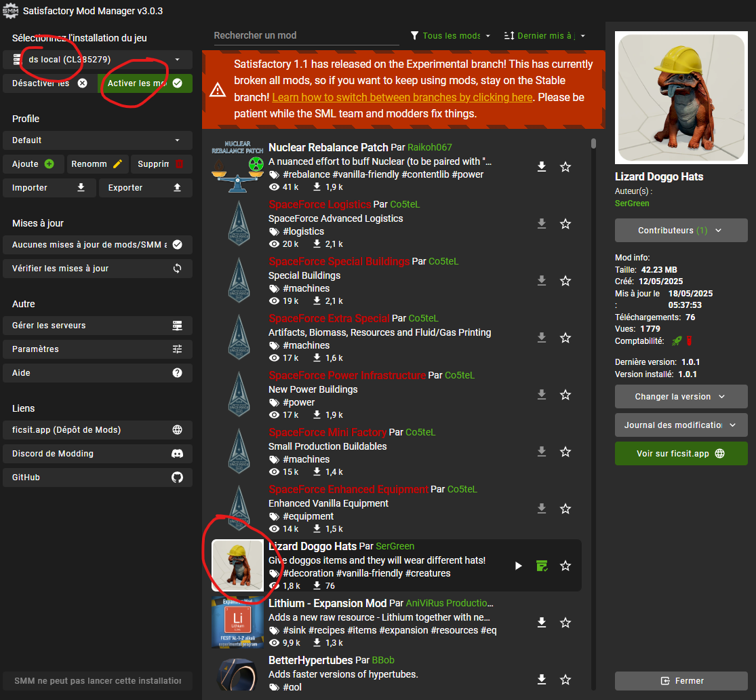
Task: Open Raikoh067 author link
Action: (x=430, y=147)
